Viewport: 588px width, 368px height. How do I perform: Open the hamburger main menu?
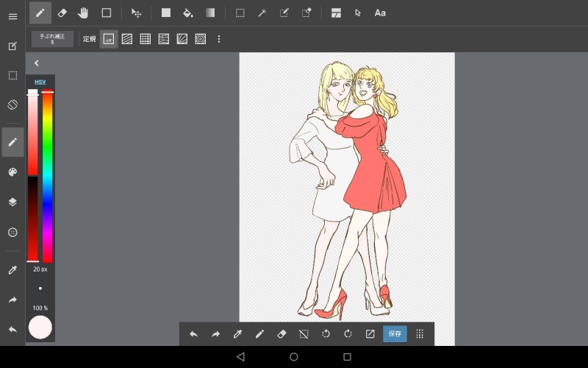click(x=12, y=16)
